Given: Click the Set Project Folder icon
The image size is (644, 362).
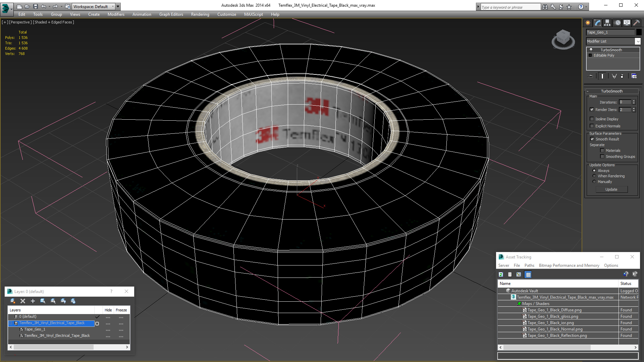Looking at the screenshot, I should click(68, 6).
